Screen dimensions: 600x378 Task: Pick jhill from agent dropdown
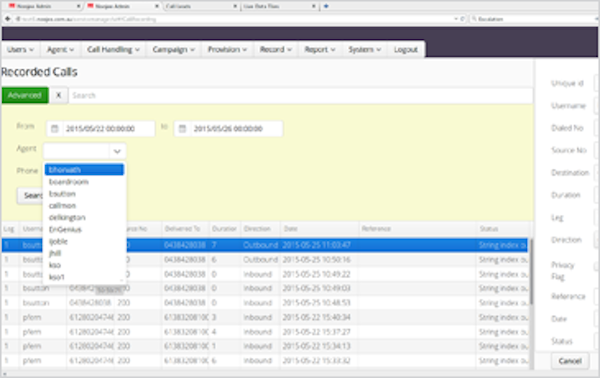coord(84,253)
